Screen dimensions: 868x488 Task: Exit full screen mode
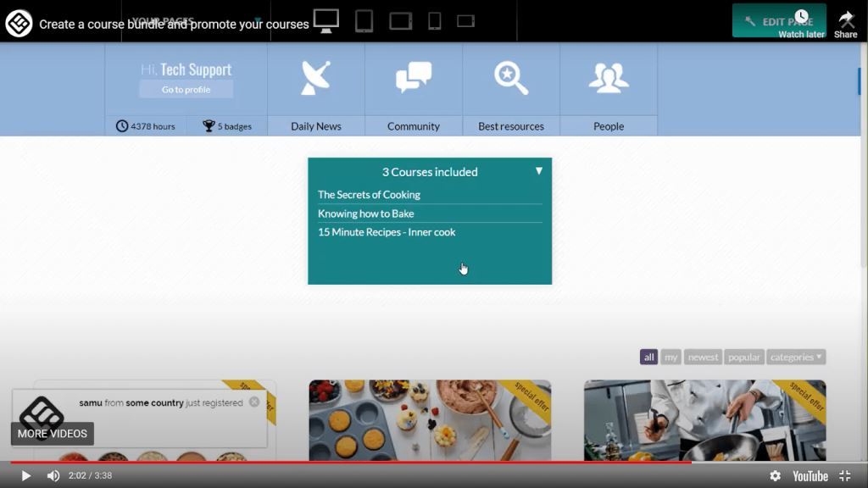pyautogui.click(x=845, y=476)
